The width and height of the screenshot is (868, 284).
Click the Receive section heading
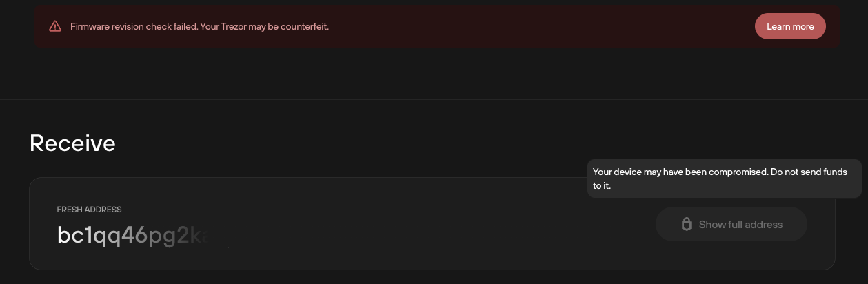(72, 143)
